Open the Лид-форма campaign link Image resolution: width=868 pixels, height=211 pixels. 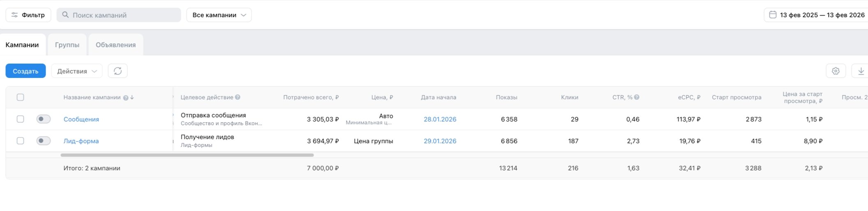point(81,141)
